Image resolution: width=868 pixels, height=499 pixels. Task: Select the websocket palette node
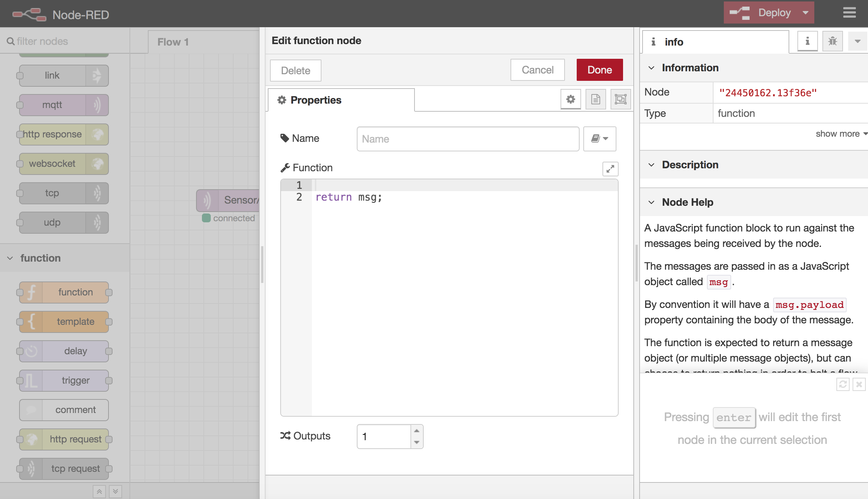64,164
